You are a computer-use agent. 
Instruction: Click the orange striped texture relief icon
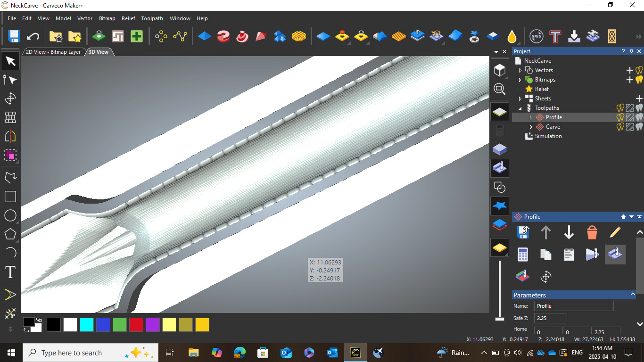pos(398,36)
